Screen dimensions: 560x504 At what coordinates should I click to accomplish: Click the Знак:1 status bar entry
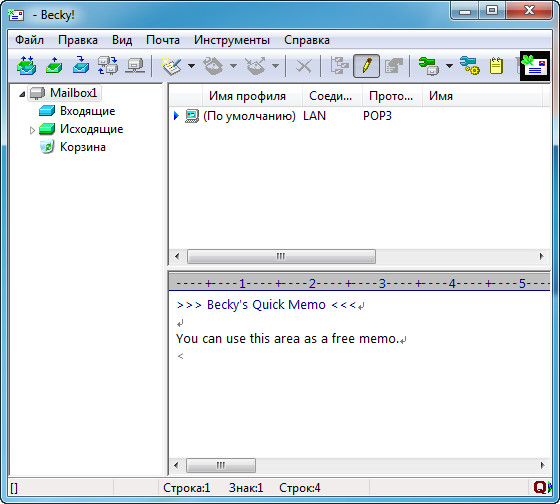(x=246, y=488)
